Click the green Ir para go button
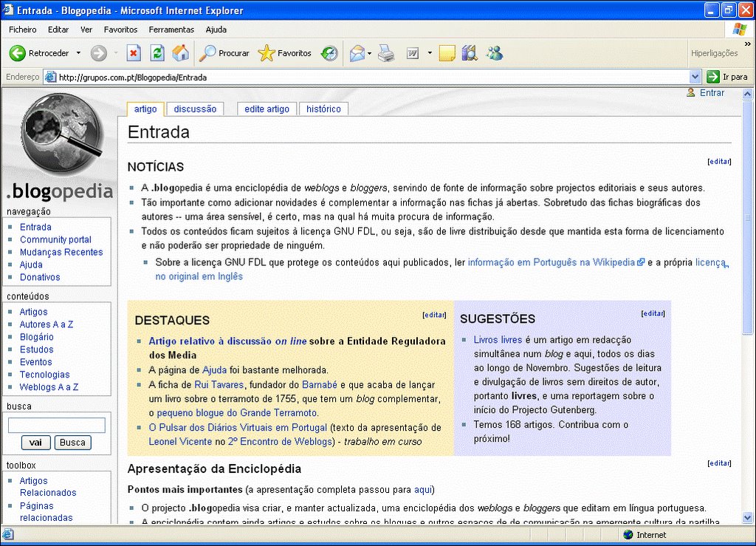The image size is (756, 546). click(x=727, y=77)
